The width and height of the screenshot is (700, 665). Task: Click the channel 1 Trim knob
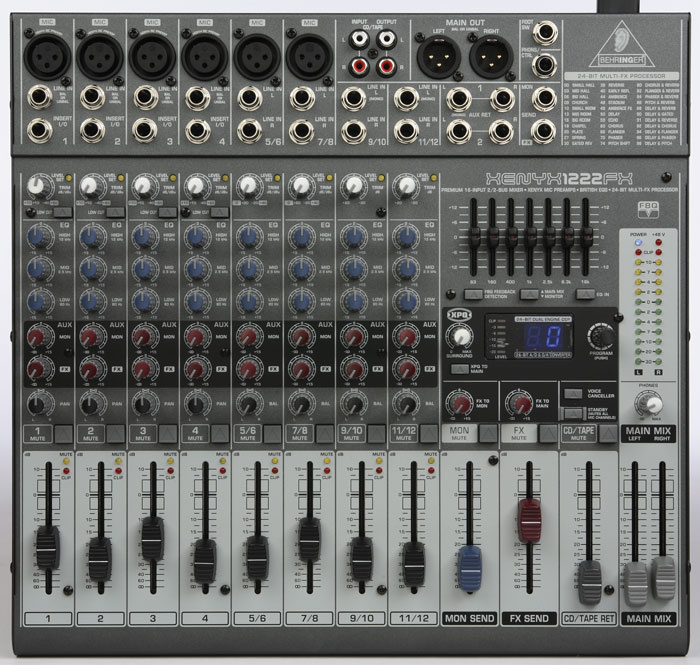[x=37, y=186]
